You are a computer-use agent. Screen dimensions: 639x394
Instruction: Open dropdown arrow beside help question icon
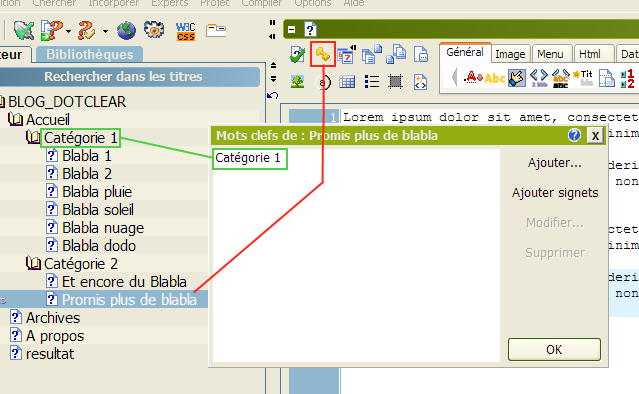tap(68, 31)
